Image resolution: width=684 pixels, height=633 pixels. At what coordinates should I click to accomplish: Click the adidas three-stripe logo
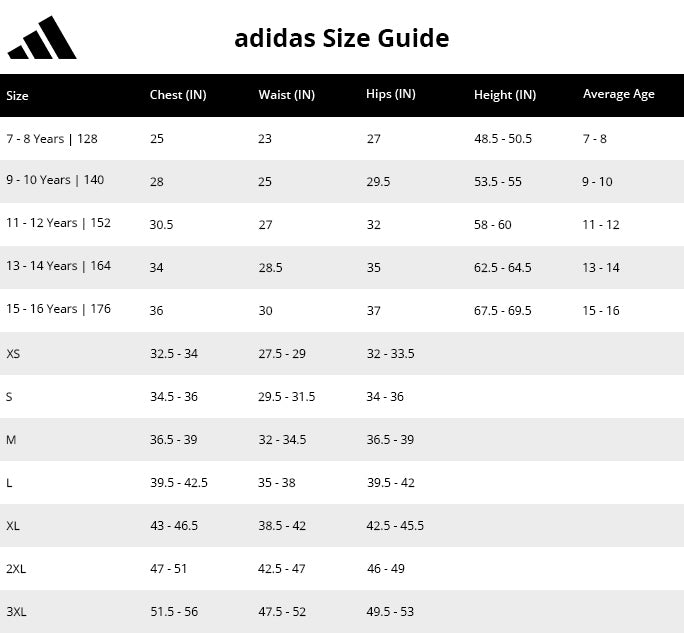coord(42,38)
